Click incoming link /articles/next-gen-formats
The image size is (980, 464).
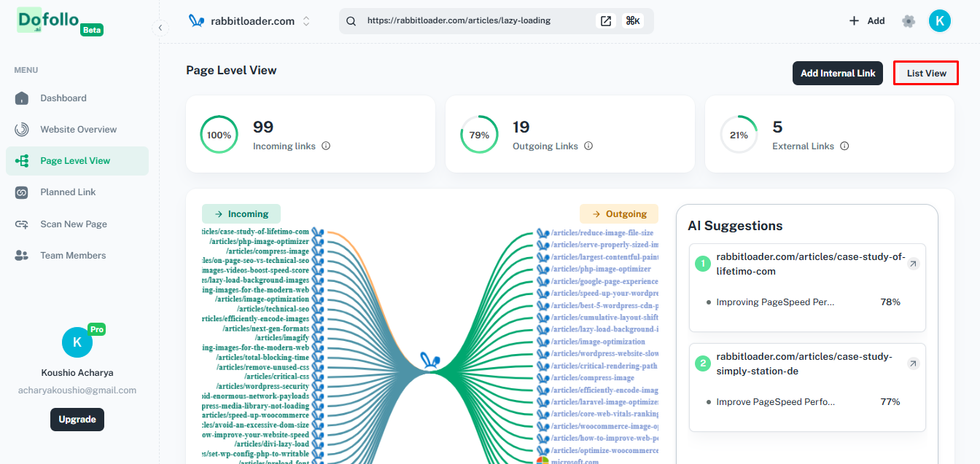click(265, 329)
